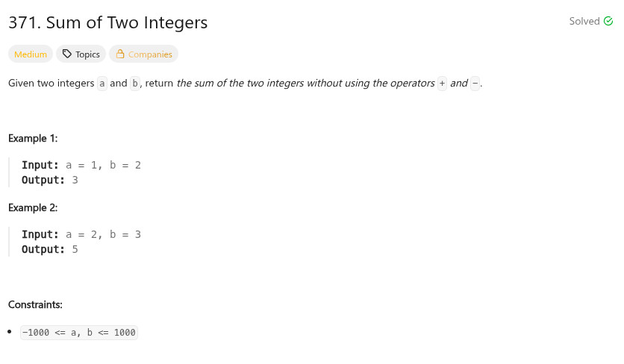This screenshot has height=364, width=624.
Task: Select inline code "a" in the description
Action: click(x=102, y=84)
